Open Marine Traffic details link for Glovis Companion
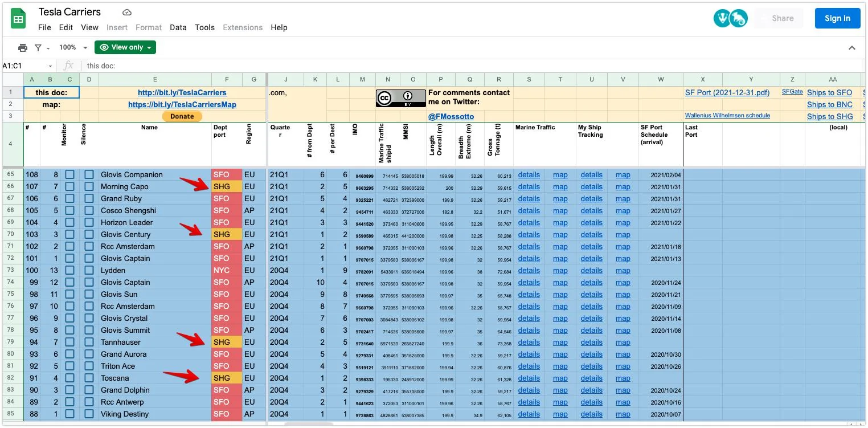Screen dimensions: 868x428 529,175
